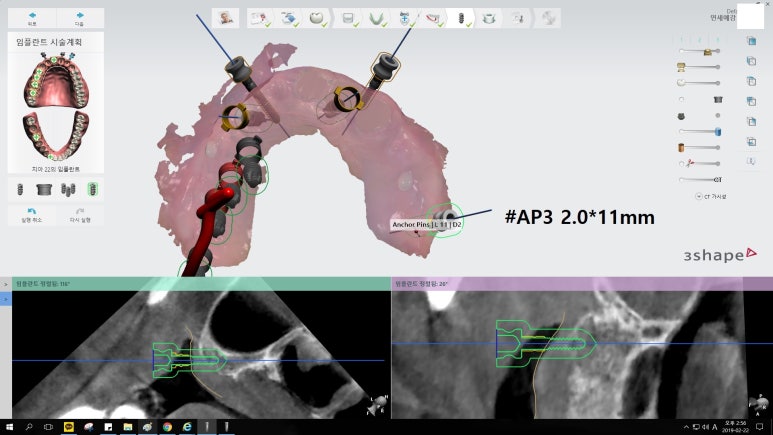Open the surgical guide design step
The image size is (773, 435).
(490, 18)
